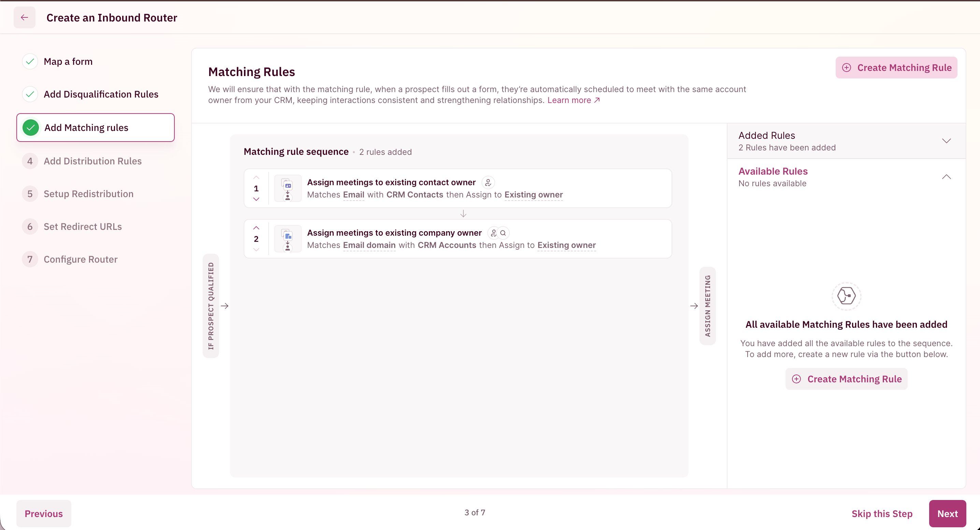The height and width of the screenshot is (530, 980).
Task: Click Skip this Step
Action: tap(882, 514)
